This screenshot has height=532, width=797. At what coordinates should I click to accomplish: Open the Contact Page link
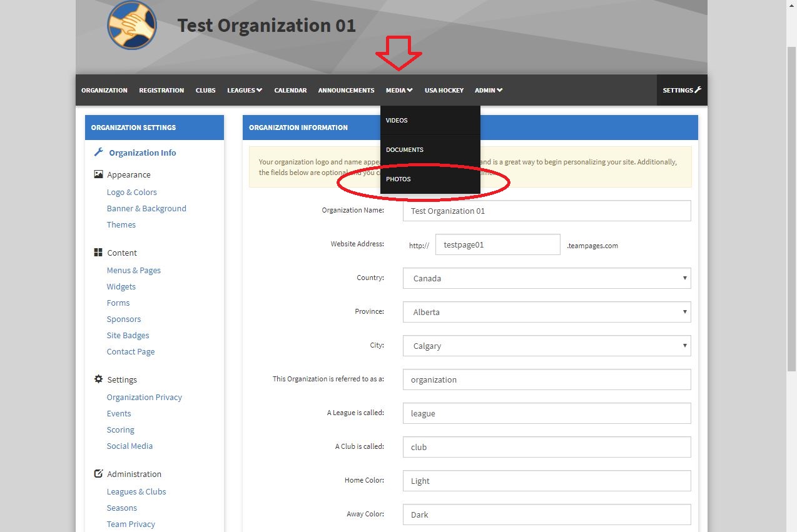131,351
